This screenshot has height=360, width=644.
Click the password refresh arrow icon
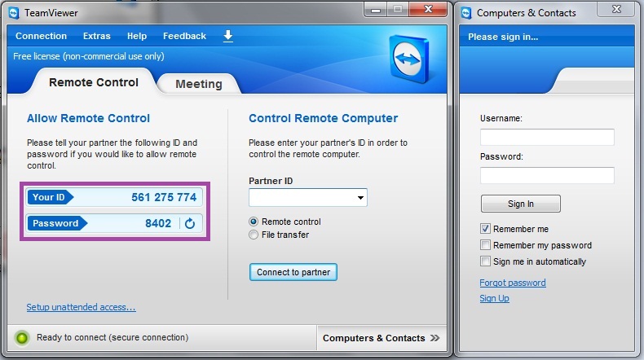click(190, 223)
